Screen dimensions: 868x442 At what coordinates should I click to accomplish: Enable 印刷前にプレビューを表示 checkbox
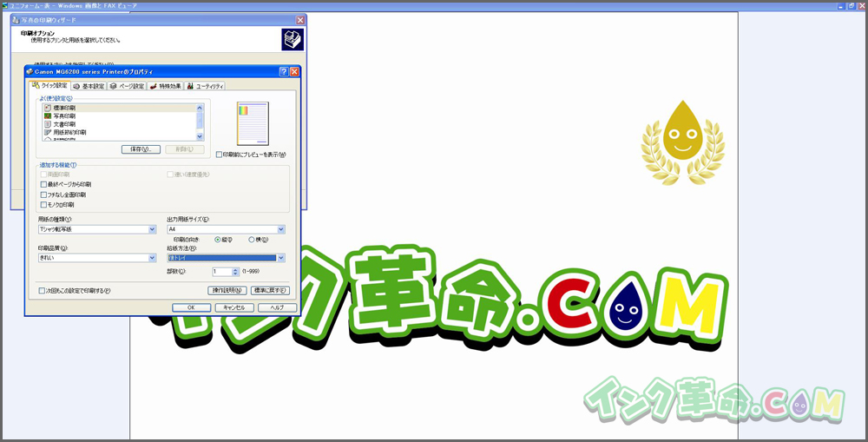click(x=220, y=155)
